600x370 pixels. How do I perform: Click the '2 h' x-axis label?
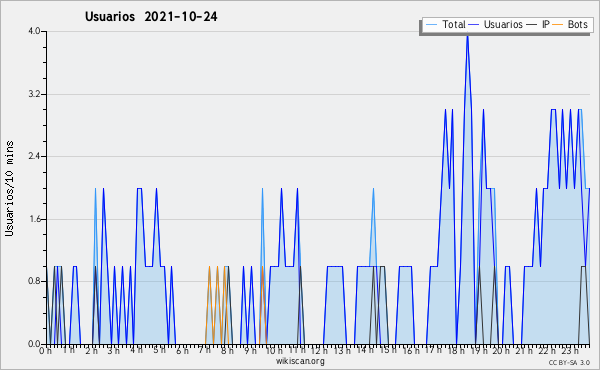91,350
